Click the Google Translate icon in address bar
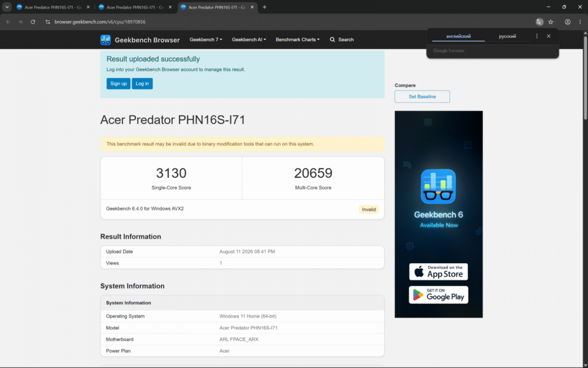588x368 pixels. (539, 22)
